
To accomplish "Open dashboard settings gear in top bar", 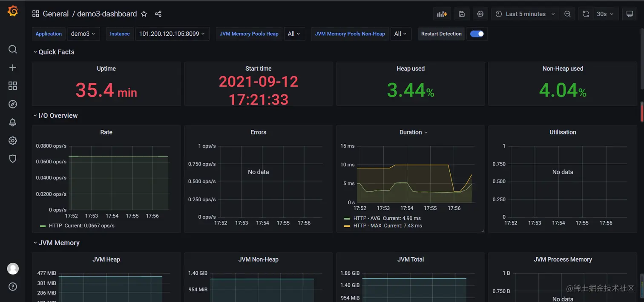I will click(480, 14).
